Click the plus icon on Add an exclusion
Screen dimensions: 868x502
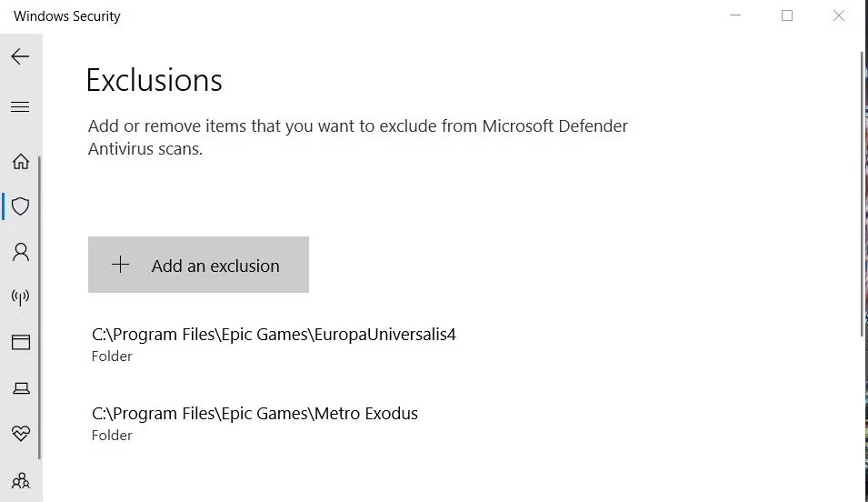tap(120, 265)
